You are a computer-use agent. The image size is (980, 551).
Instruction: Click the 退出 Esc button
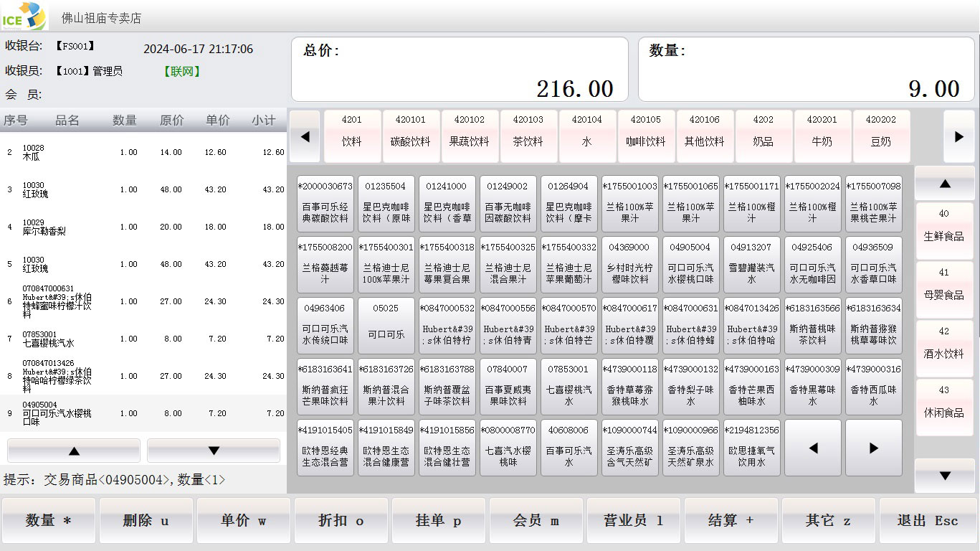[x=927, y=521]
